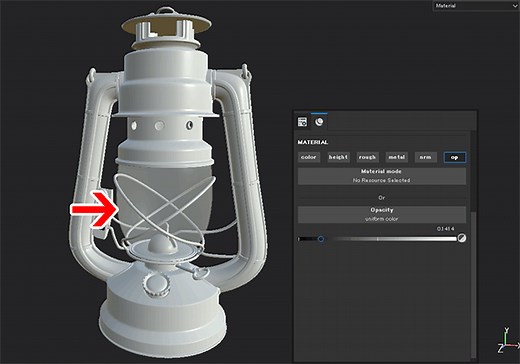Toggle the metal channel button
The width and height of the screenshot is (520, 364).
click(397, 157)
